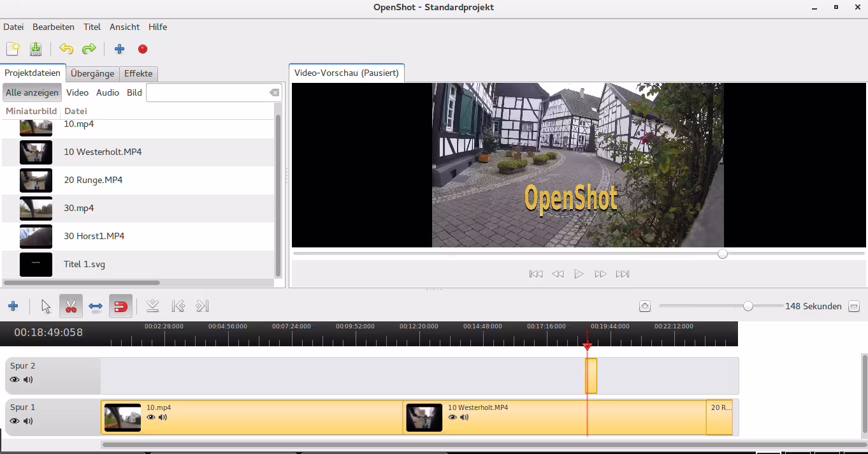Screen dimensions: 868x454
Task: Switch to the Übergänge tab
Action: click(x=92, y=73)
